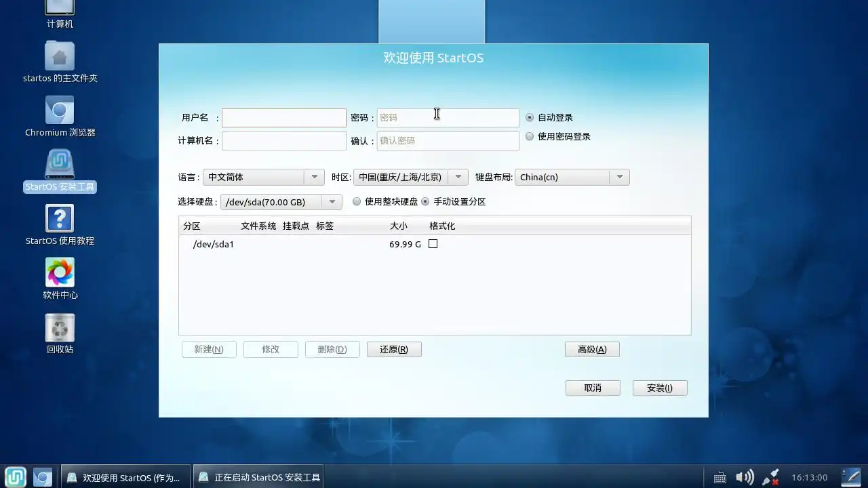Open the volume speaker tray icon
The height and width of the screenshot is (488, 868).
pyautogui.click(x=745, y=477)
